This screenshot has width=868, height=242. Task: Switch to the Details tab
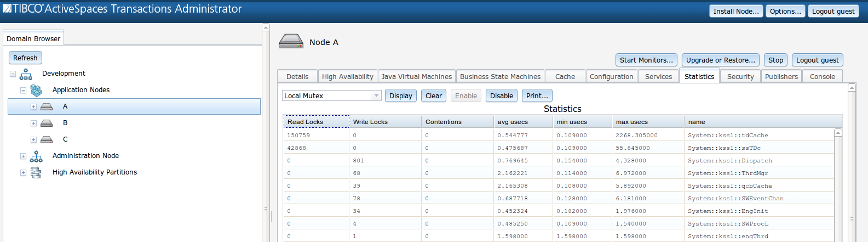[297, 76]
